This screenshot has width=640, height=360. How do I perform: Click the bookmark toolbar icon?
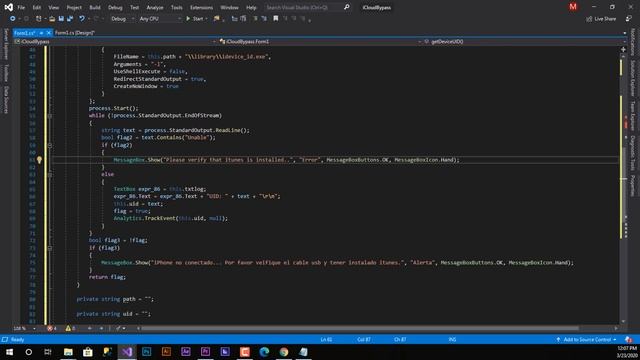tap(276, 19)
